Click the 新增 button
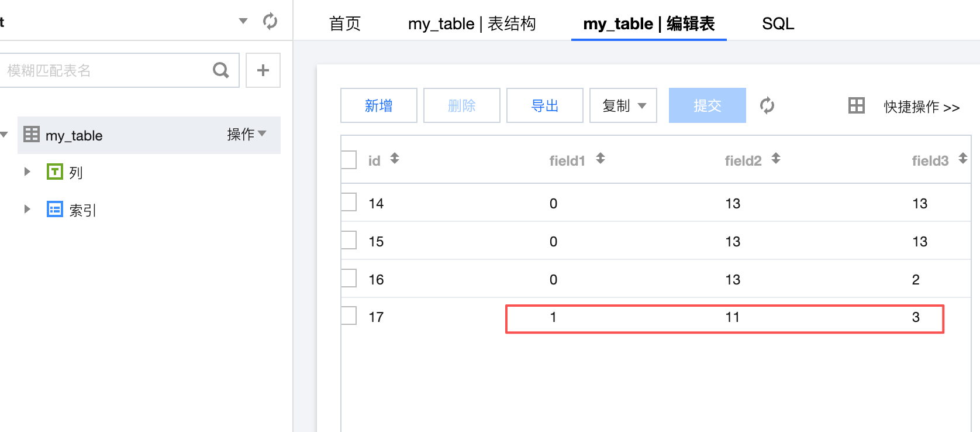The image size is (980, 432). click(x=379, y=105)
